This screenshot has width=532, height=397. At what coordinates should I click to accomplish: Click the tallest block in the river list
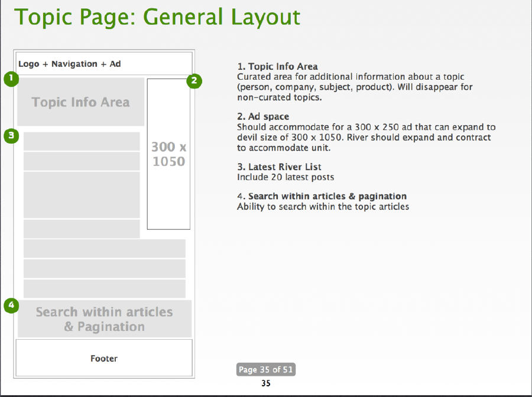[x=82, y=195]
